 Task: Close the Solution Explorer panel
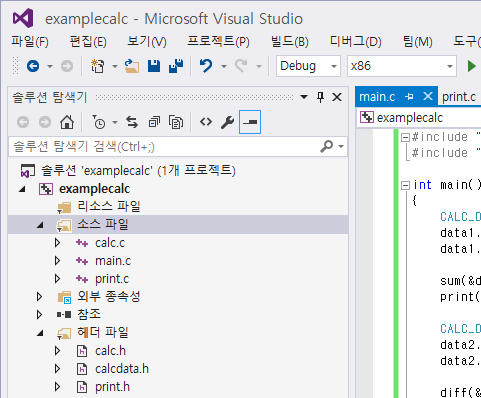pos(337,97)
